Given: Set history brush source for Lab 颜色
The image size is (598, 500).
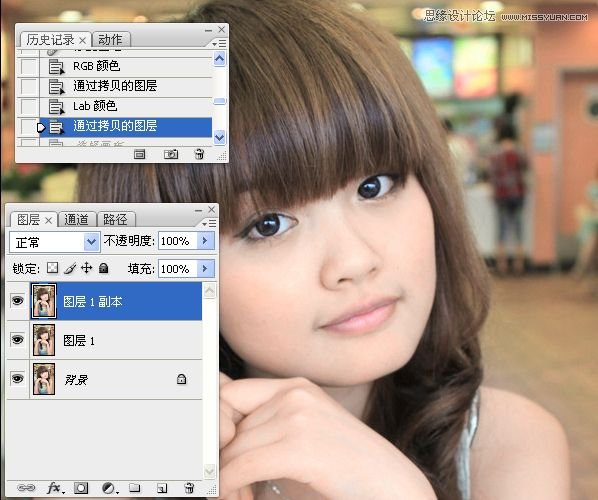Looking at the screenshot, I should point(29,106).
